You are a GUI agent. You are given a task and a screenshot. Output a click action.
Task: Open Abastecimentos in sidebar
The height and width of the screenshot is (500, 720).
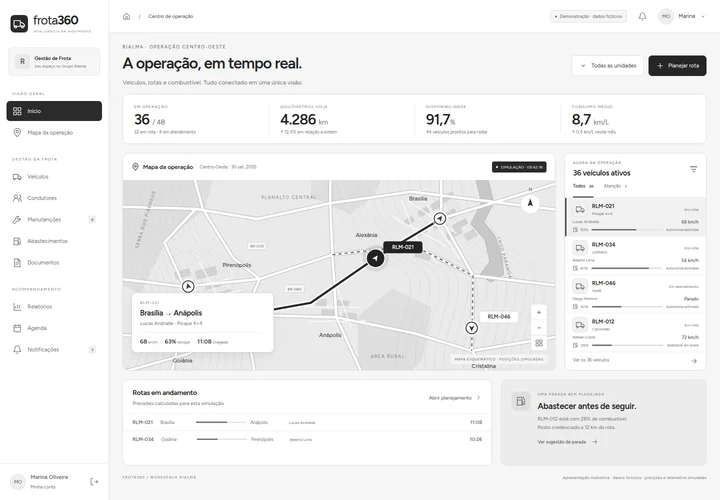click(x=54, y=241)
